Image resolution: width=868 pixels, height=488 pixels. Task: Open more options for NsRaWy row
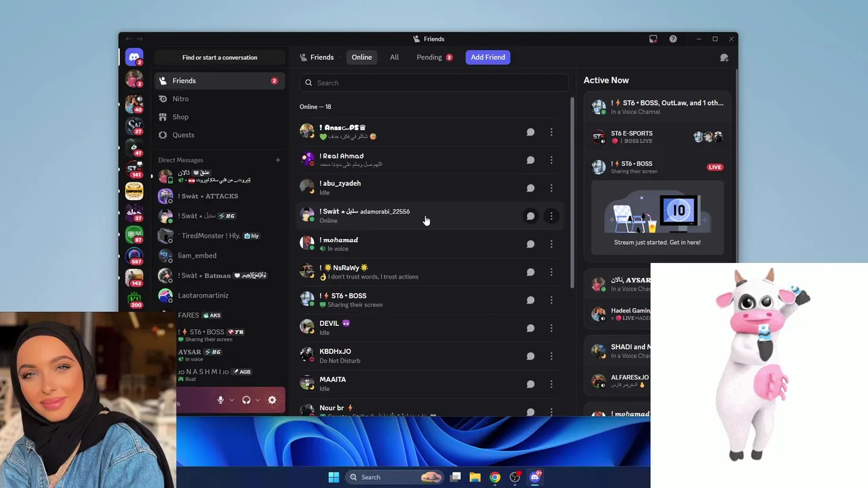click(551, 272)
